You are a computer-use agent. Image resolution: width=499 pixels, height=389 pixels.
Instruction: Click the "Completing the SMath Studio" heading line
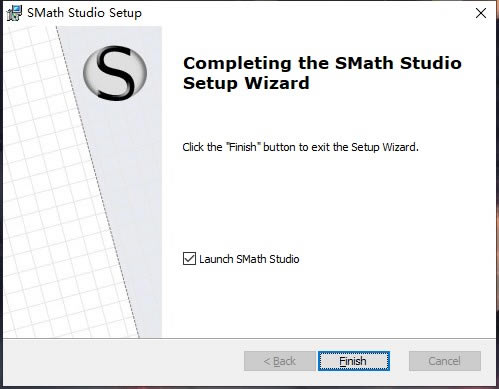coord(322,63)
